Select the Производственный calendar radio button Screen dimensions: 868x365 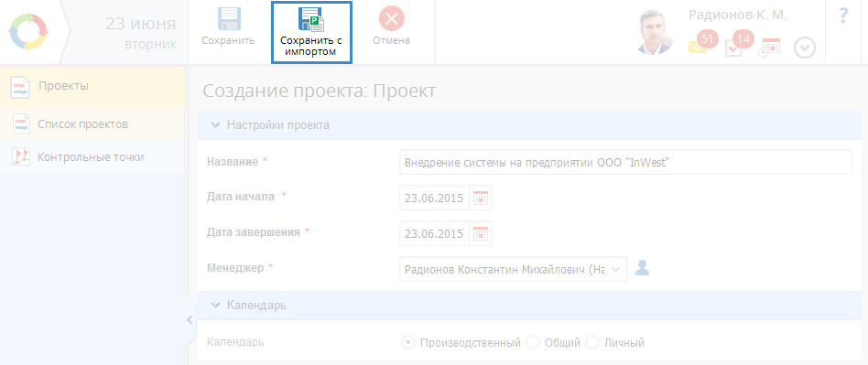point(408,343)
